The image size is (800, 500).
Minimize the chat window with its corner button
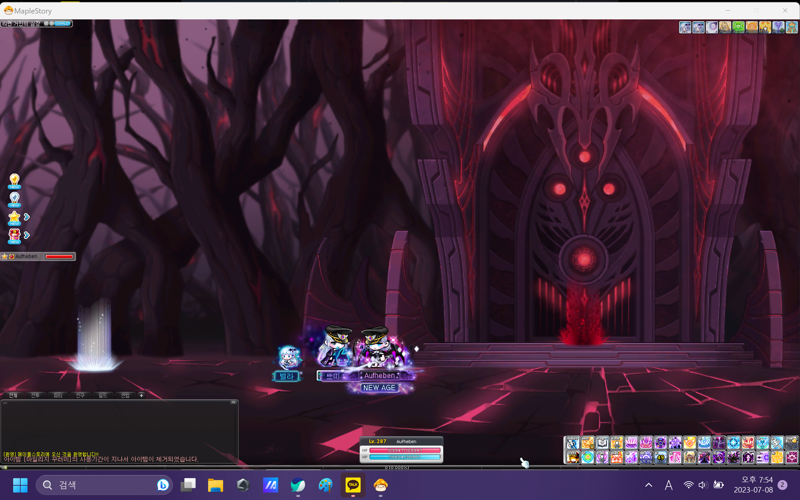(233, 402)
